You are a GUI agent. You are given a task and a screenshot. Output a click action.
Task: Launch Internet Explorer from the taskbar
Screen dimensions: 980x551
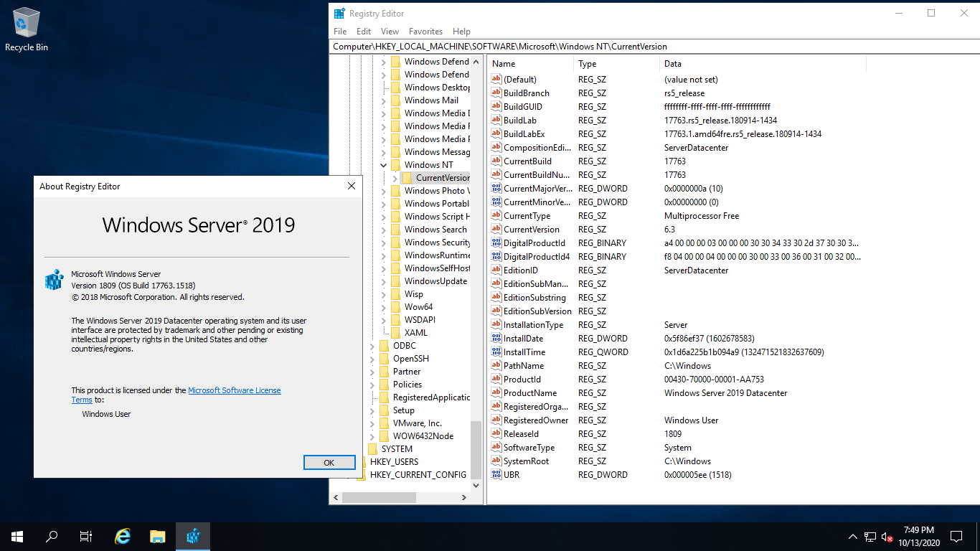tap(123, 536)
